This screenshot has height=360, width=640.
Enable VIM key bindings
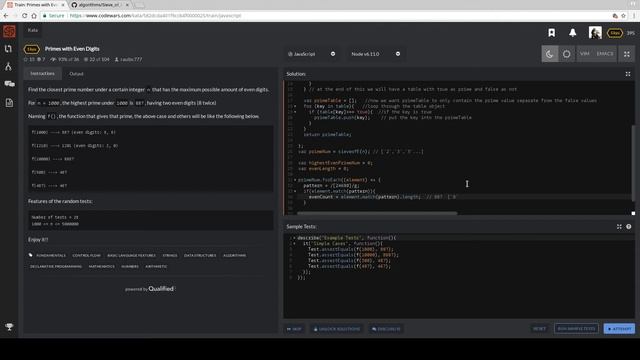click(x=584, y=54)
